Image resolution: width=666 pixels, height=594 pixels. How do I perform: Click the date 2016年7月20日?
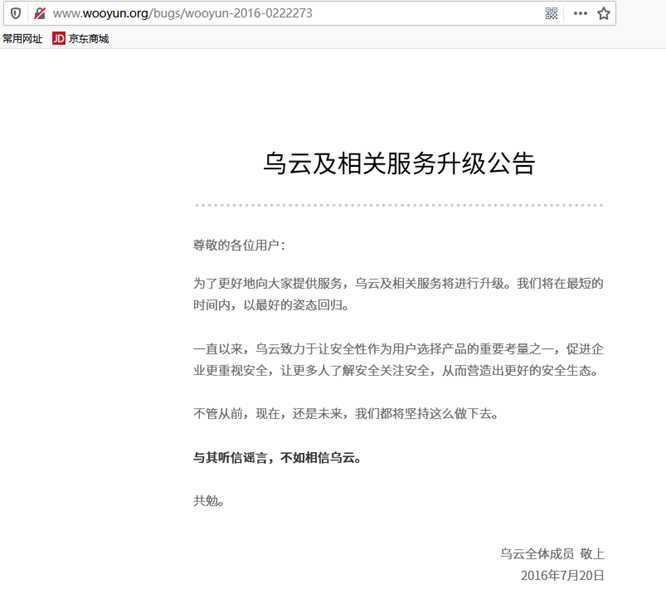pos(562,576)
